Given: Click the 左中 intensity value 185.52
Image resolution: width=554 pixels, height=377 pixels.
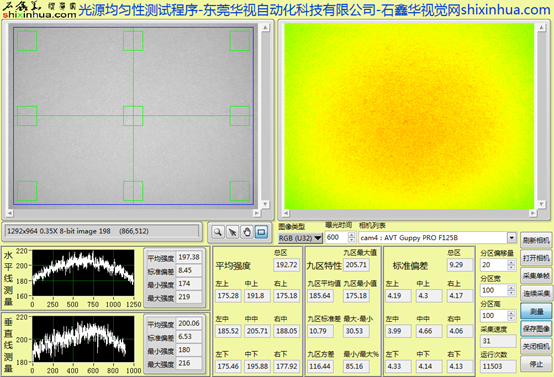Looking at the screenshot, I should (228, 331).
